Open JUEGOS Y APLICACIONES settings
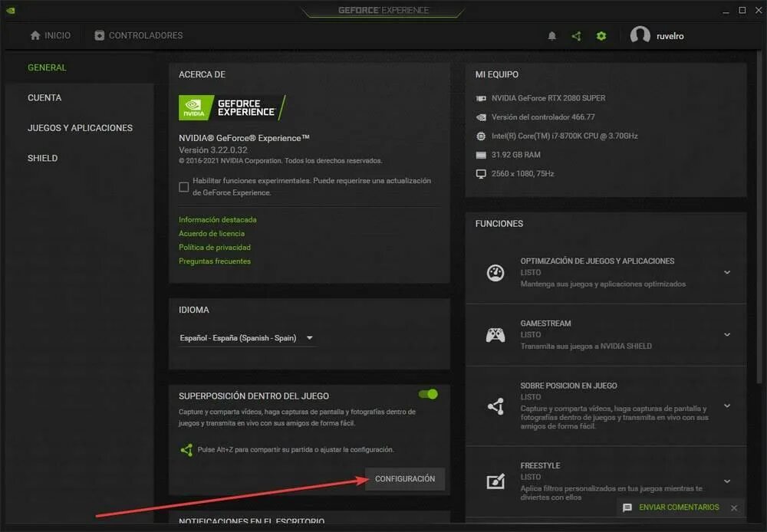 (81, 128)
